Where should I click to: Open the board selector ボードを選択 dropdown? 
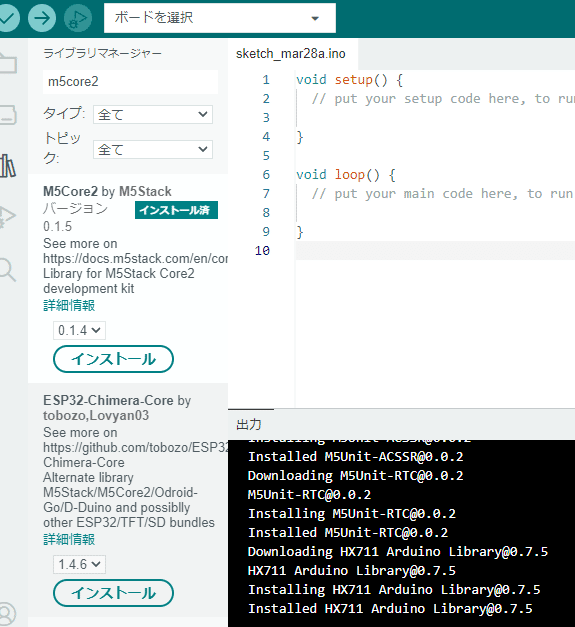[x=220, y=18]
